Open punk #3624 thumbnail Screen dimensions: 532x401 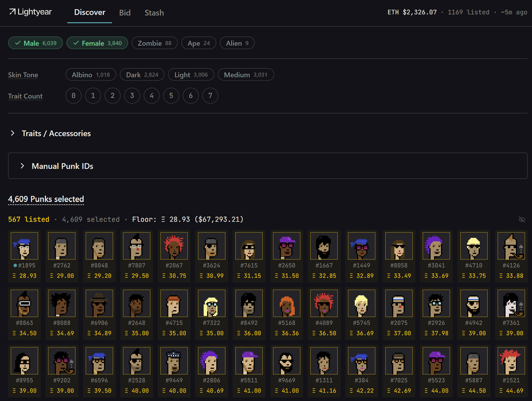(x=211, y=245)
